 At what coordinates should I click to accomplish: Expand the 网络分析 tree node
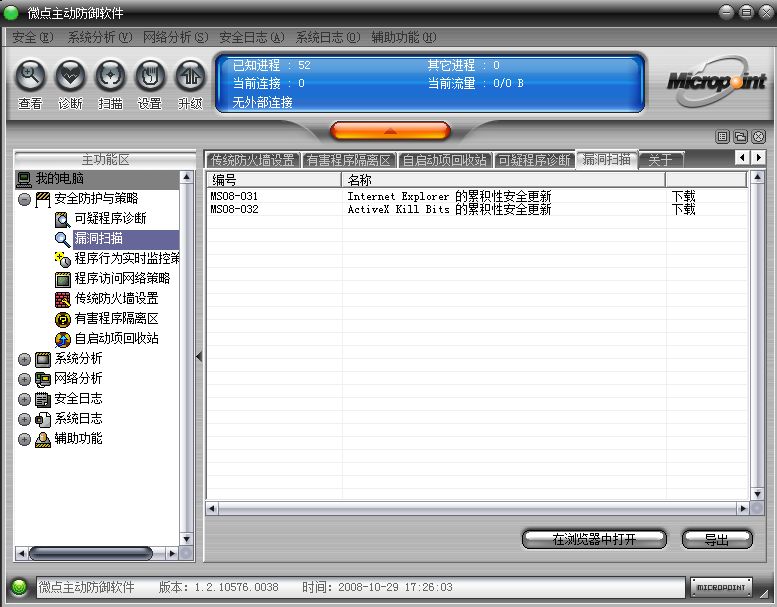point(24,379)
